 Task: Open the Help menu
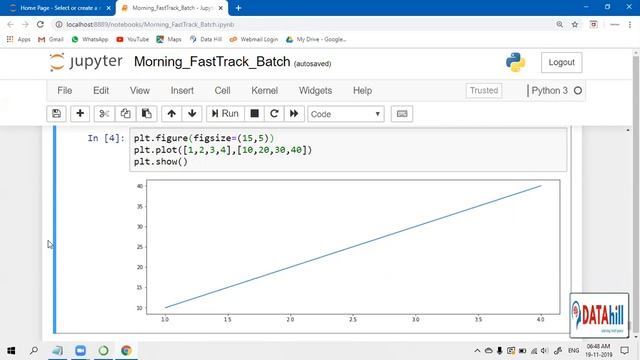tap(362, 91)
